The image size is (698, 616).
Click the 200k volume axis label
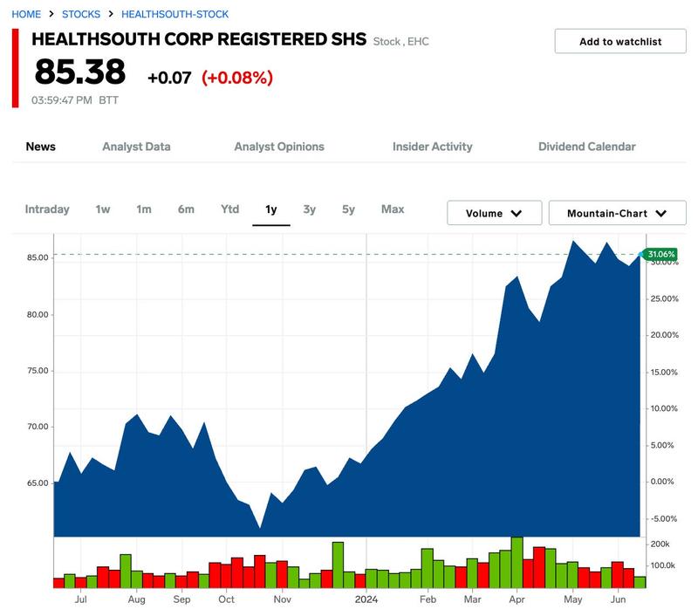pyautogui.click(x=660, y=544)
